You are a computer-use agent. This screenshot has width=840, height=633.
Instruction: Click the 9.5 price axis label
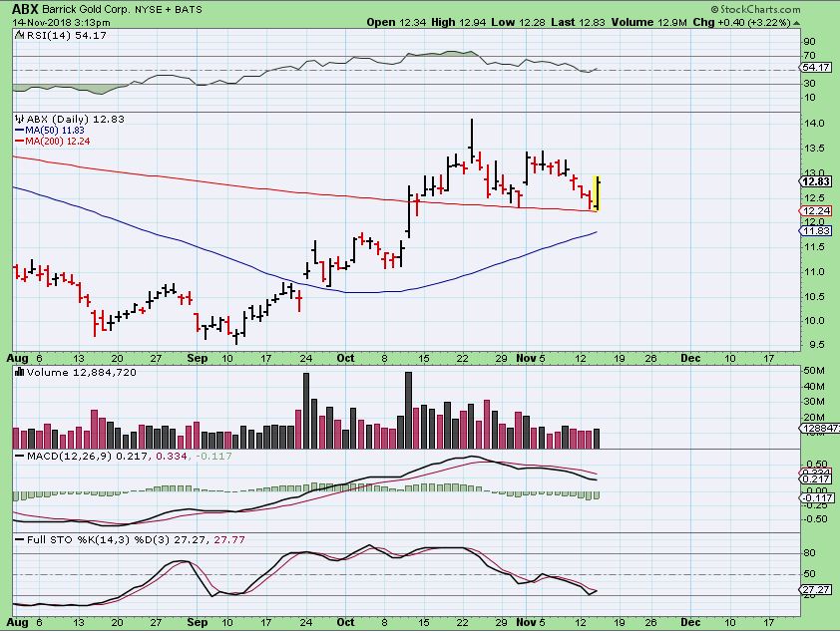(x=816, y=345)
